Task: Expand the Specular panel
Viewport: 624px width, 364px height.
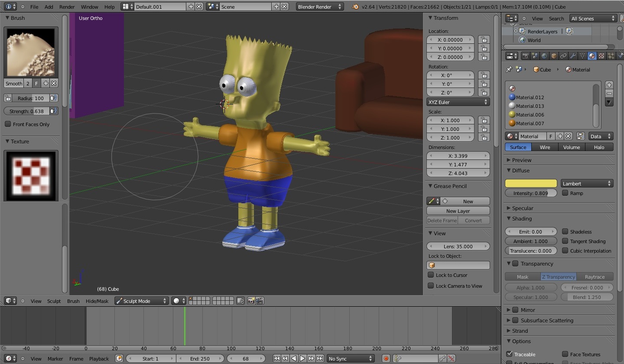Action: (x=522, y=208)
